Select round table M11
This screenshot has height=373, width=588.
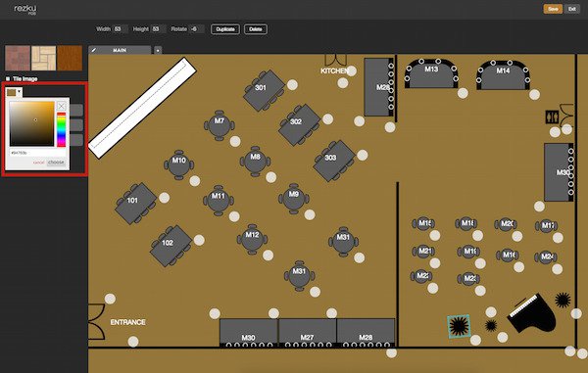point(219,201)
